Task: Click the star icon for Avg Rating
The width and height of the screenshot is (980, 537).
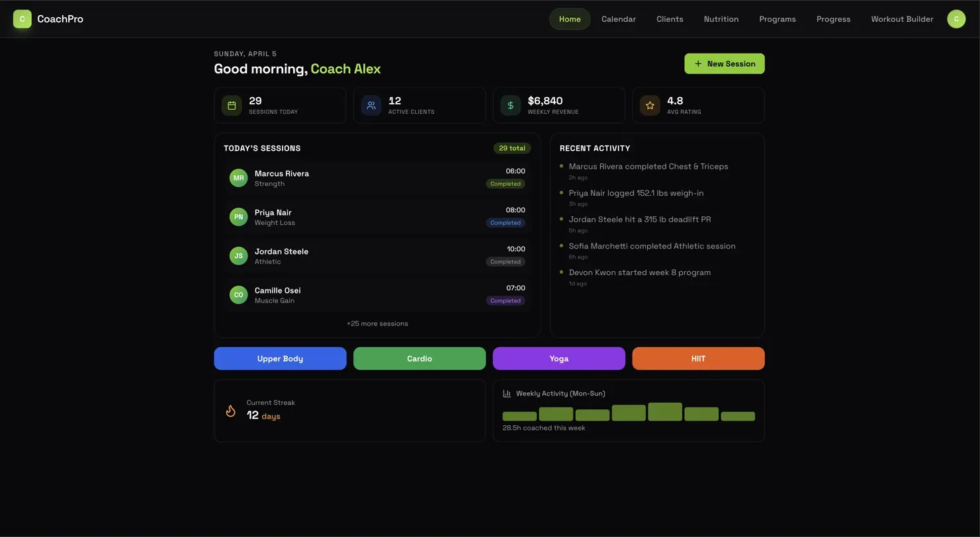Action: tap(650, 105)
